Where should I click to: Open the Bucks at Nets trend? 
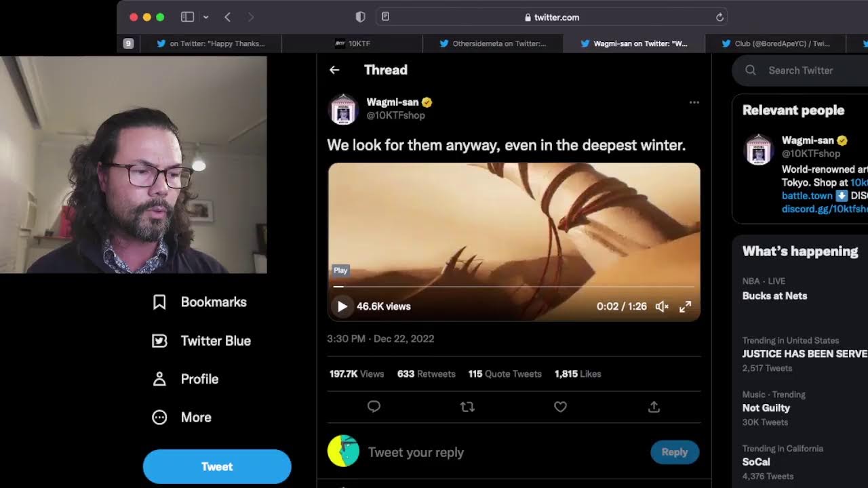[x=774, y=296]
